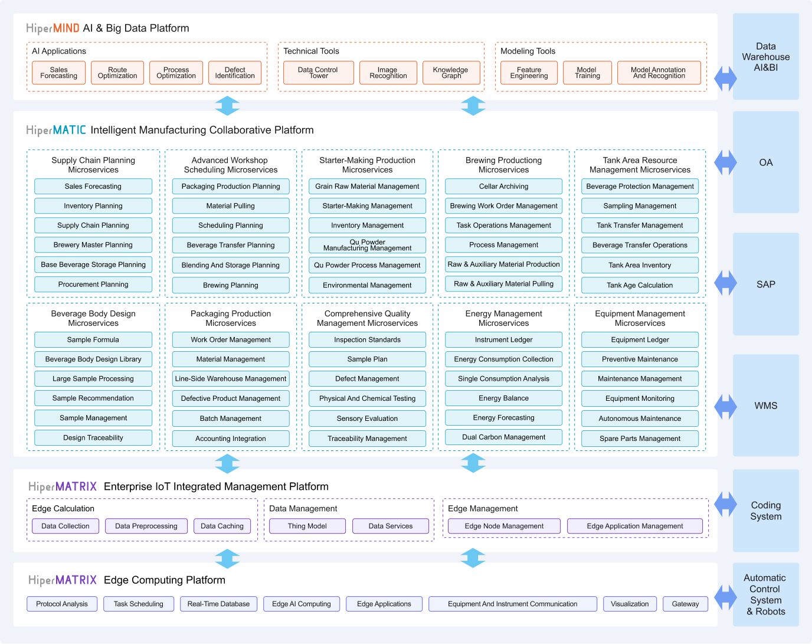This screenshot has height=644, width=812.
Task: Click Starter-Making Management
Action: click(367, 206)
